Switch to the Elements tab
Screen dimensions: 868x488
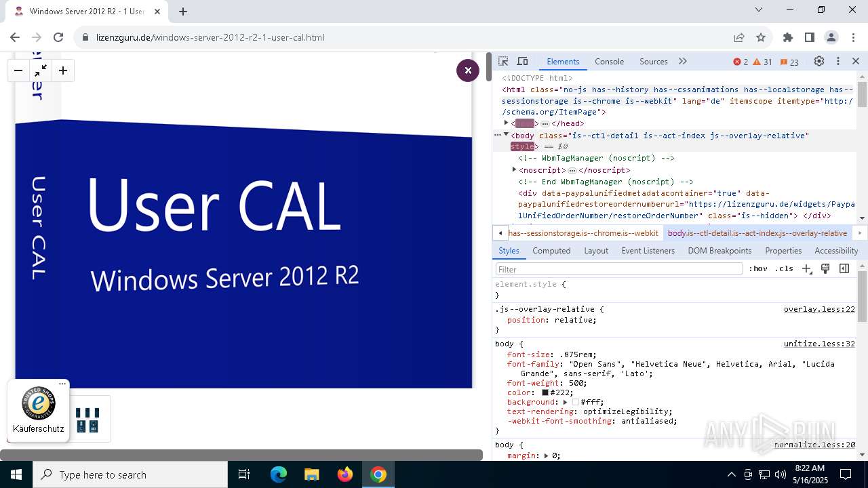(563, 62)
